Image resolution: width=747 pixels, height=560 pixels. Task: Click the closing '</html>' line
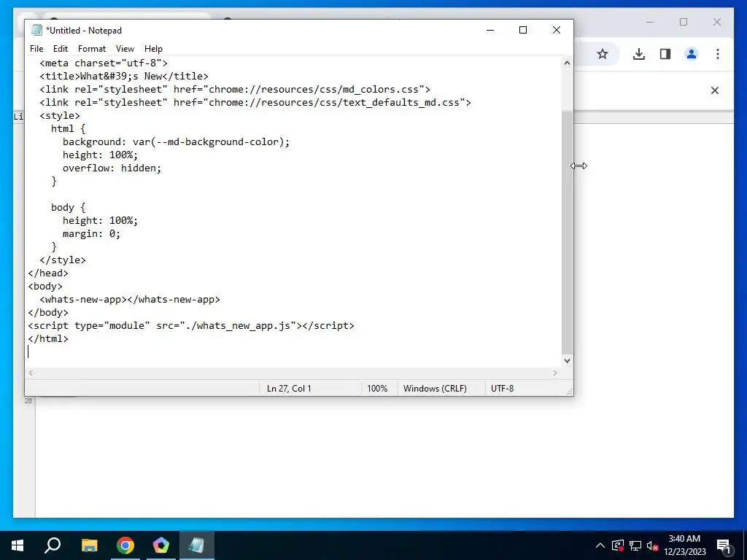point(48,338)
